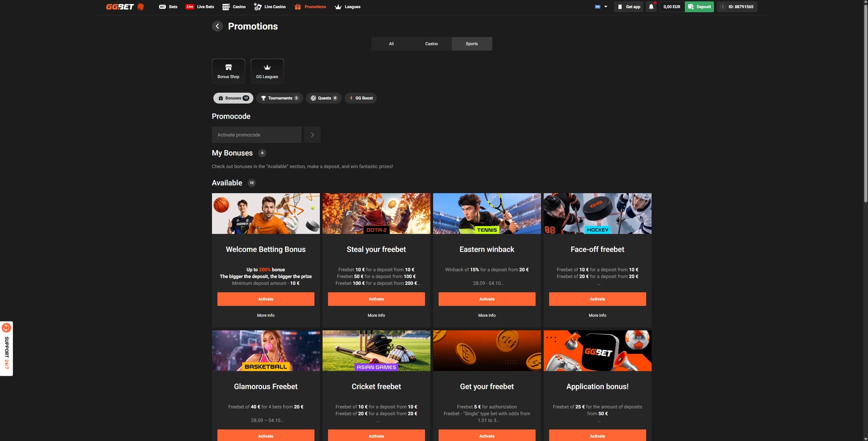This screenshot has height=441, width=868.
Task: Select the Quests filter chip
Action: [324, 98]
